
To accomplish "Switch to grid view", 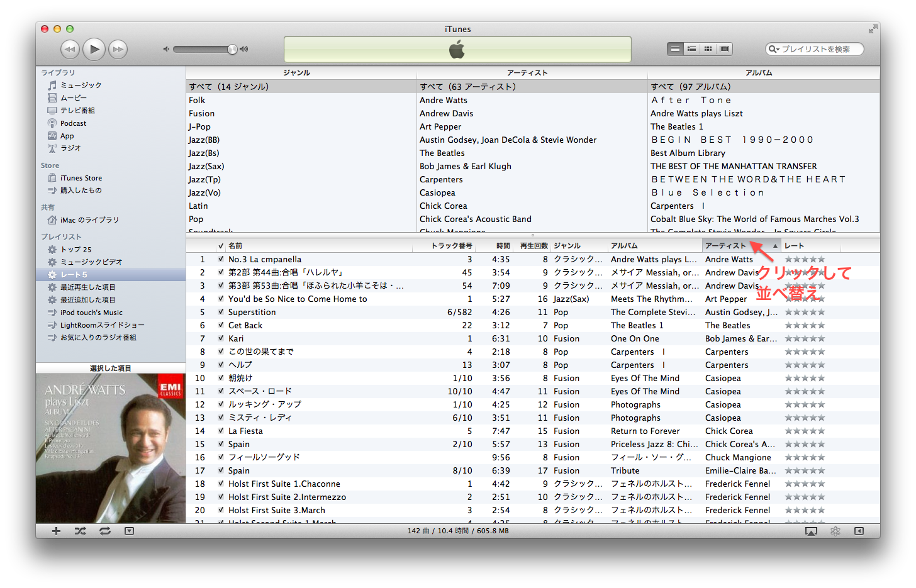I will 708,49.
